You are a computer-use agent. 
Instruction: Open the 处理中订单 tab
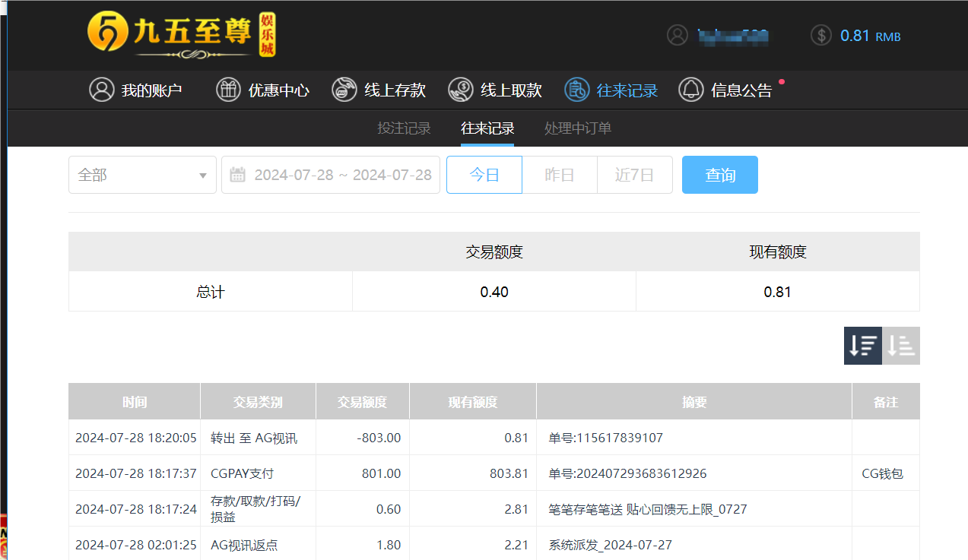click(577, 128)
